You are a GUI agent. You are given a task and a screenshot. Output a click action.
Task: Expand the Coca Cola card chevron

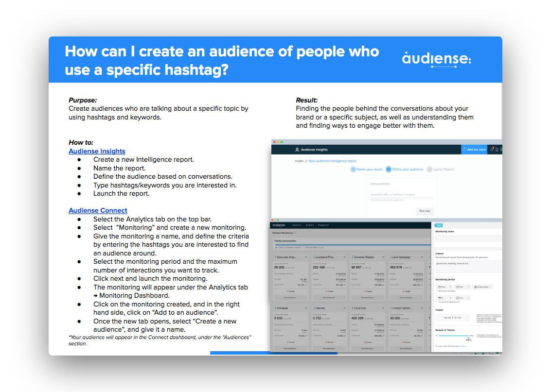(383, 308)
